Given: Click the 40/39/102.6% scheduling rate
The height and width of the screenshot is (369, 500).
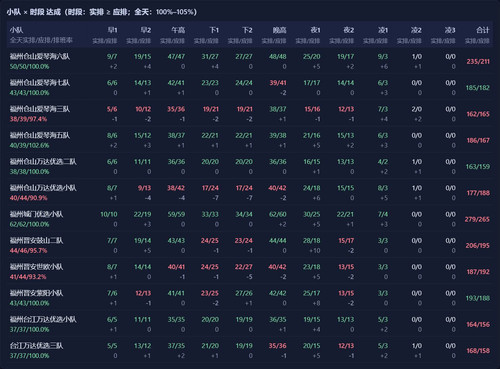Looking at the screenshot, I should [x=29, y=146].
